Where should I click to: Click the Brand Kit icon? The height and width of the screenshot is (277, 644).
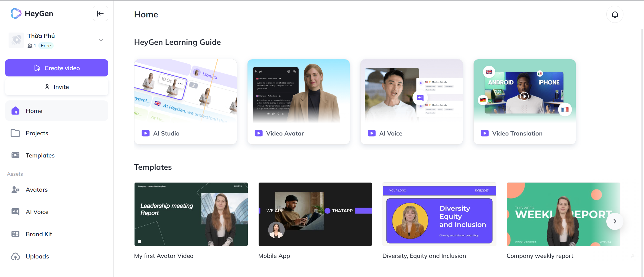click(x=15, y=234)
